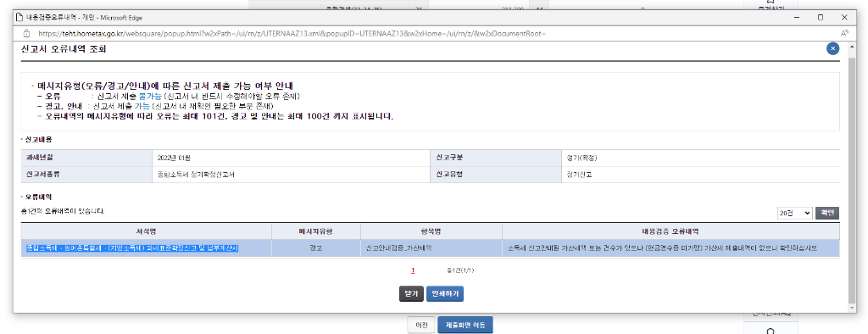Select page number 1 in pagination
This screenshot has width=868, height=334.
tap(413, 271)
